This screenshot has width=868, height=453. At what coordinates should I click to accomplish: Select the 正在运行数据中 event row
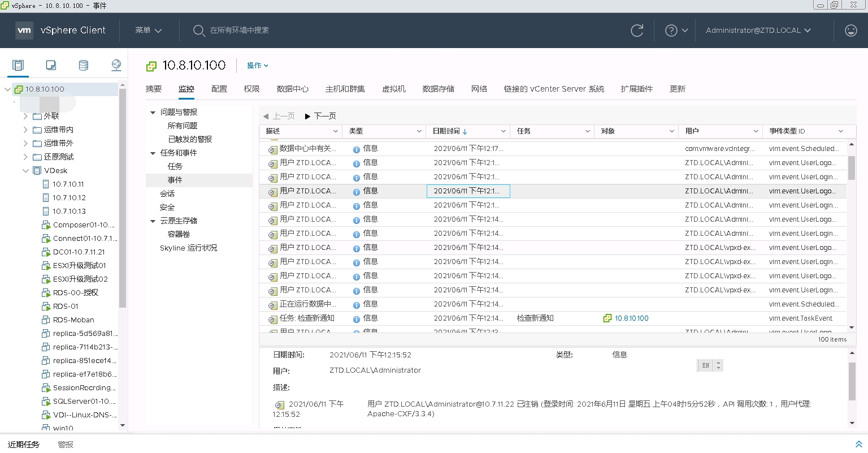[553, 304]
